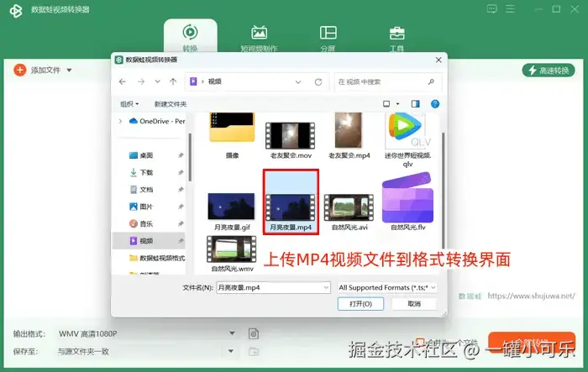
Task: Toggle the preview pane icon
Action: click(416, 104)
